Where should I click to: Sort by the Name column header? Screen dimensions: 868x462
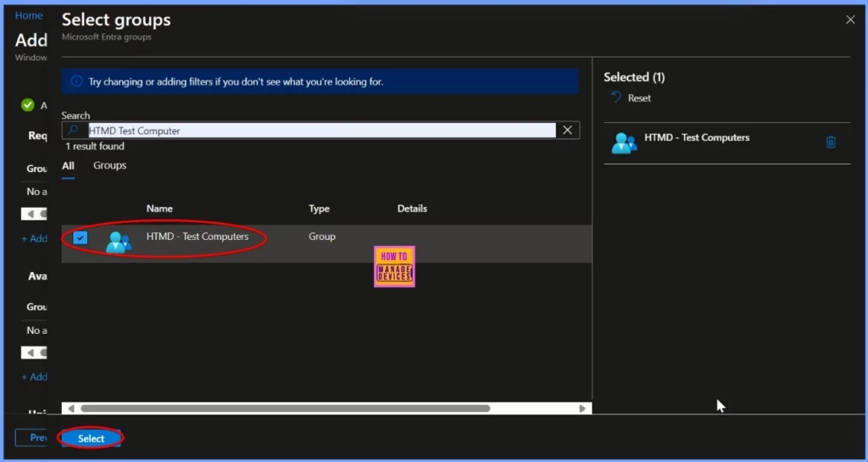pos(159,209)
